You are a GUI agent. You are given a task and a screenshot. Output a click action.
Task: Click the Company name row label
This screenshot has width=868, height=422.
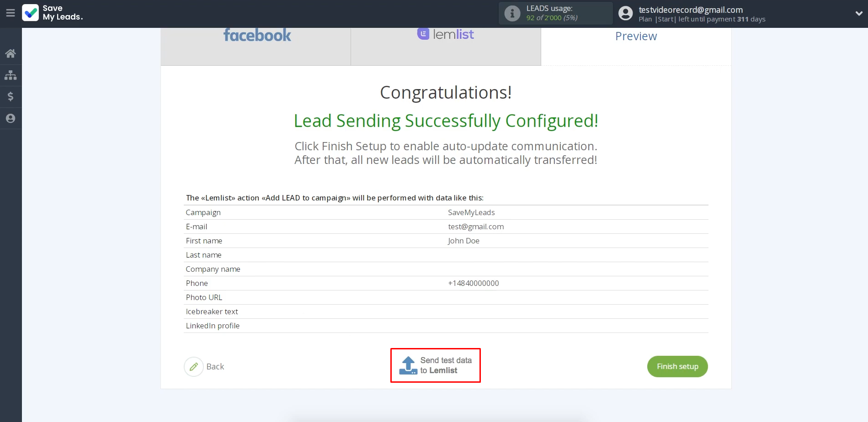(213, 269)
